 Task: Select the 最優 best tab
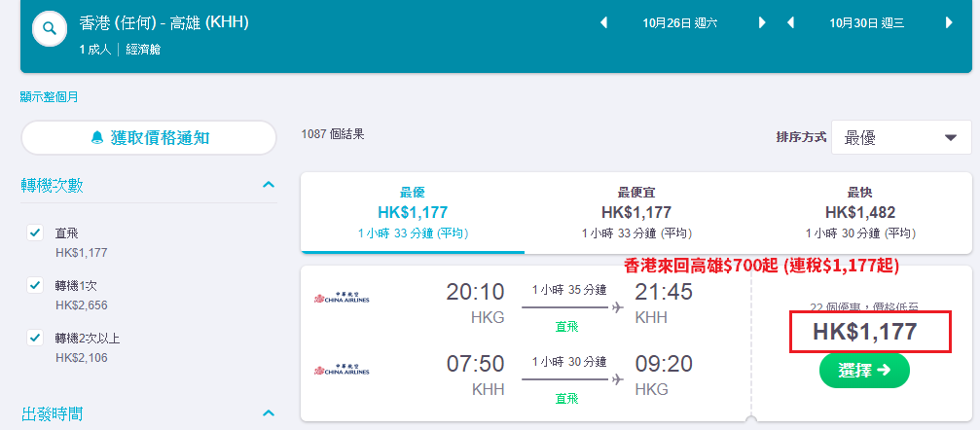(x=413, y=214)
